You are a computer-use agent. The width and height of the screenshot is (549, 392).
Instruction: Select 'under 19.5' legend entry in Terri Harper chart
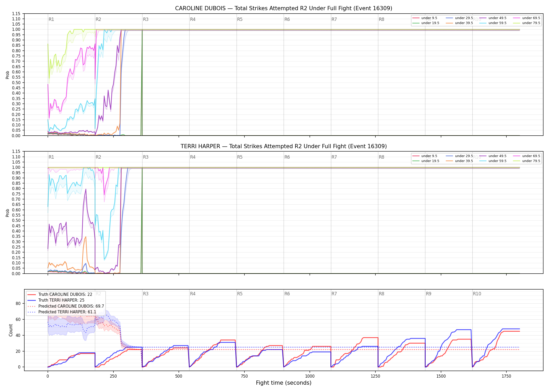[x=426, y=161]
